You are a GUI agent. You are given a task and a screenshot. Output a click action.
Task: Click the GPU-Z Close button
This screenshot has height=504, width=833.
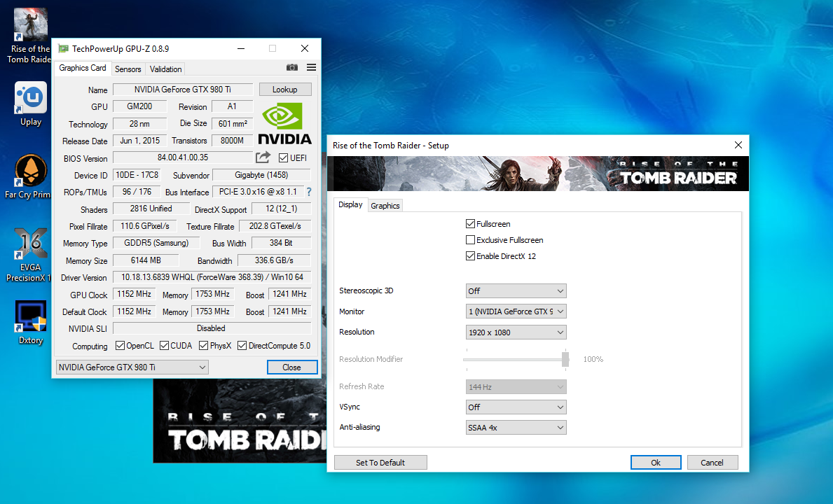coord(292,367)
